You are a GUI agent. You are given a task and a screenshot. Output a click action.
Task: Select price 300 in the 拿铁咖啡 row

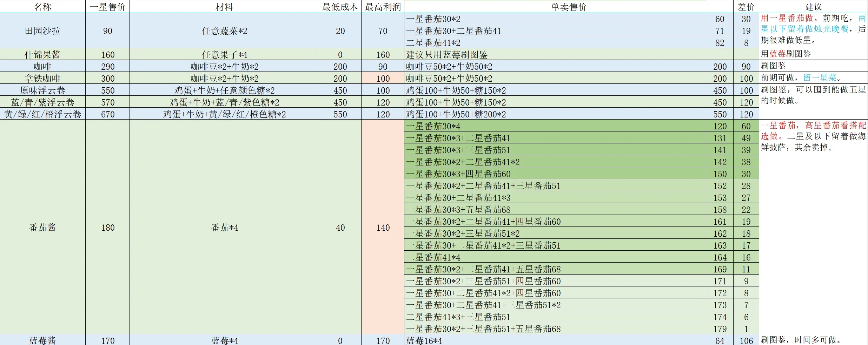pyautogui.click(x=107, y=78)
